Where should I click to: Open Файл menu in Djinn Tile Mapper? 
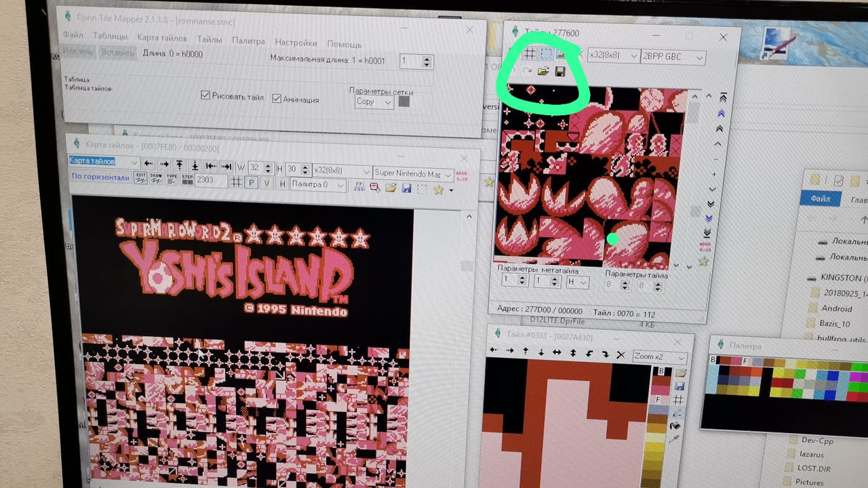(73, 35)
